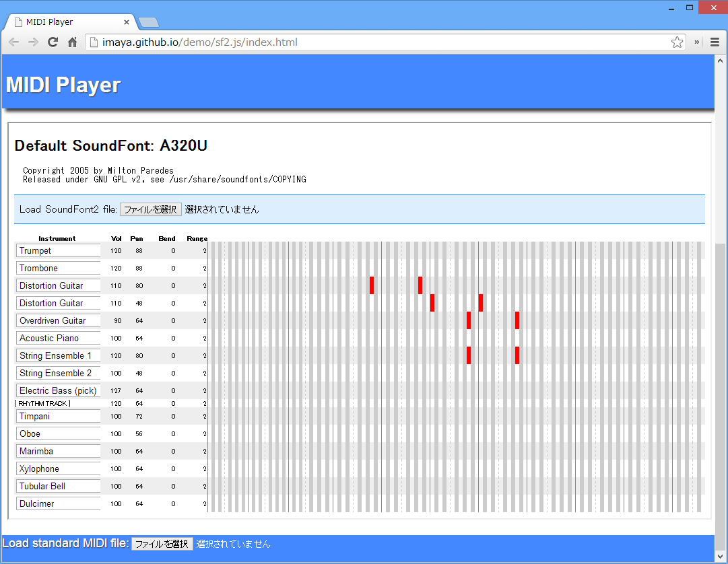Screen dimensions: 728x564
Task: Click the home icon in the toolbar
Action: (72, 42)
